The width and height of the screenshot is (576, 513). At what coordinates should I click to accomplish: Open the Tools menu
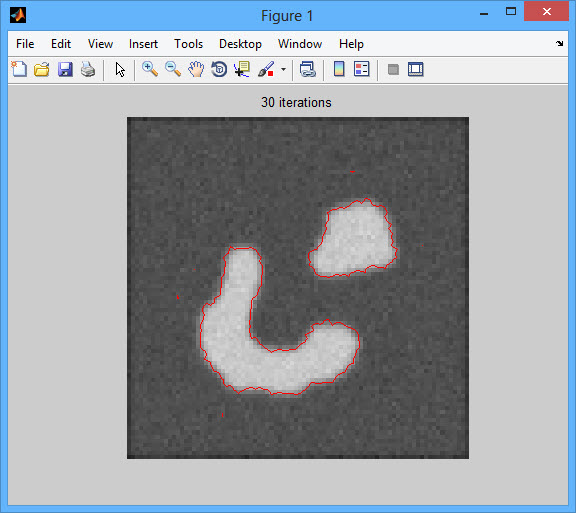pos(188,44)
